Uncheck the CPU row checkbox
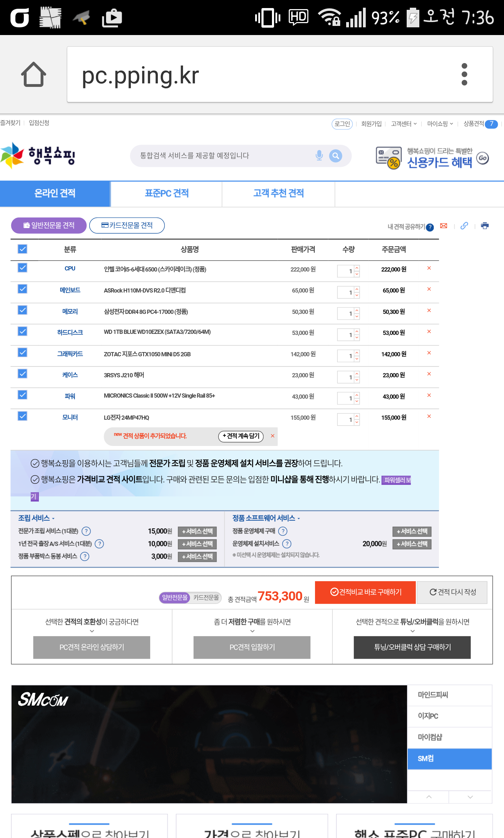Viewport: 504px width, 838px height. point(22,268)
